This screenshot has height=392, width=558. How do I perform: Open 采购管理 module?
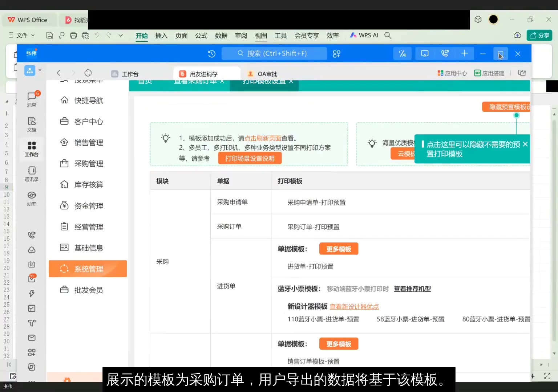pos(88,163)
